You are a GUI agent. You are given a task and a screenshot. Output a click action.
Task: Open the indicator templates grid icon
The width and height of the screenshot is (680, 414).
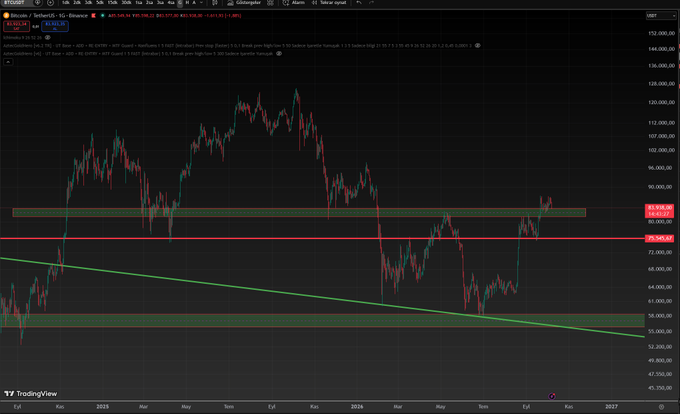point(270,3)
